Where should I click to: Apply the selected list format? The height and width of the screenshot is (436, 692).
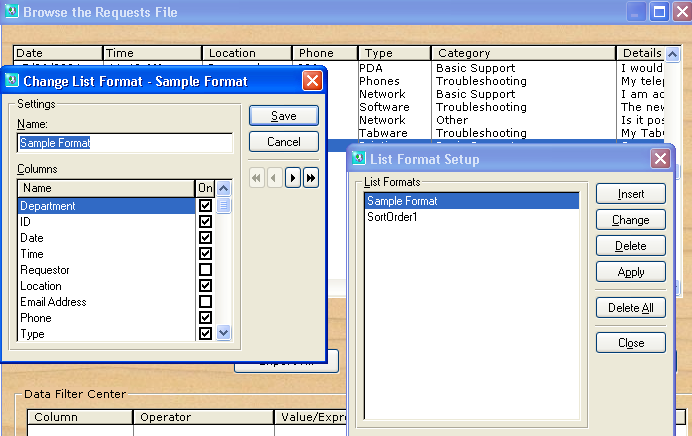tap(631, 272)
